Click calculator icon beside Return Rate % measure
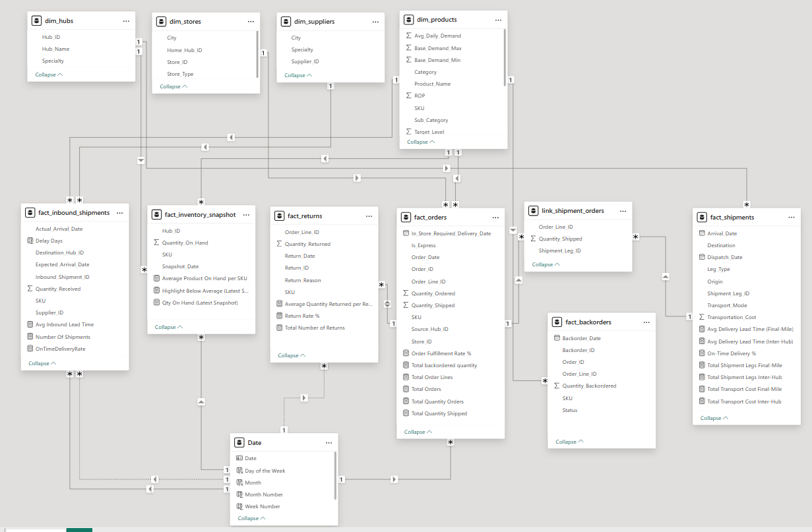Image resolution: width=812 pixels, height=532 pixels. coord(280,316)
